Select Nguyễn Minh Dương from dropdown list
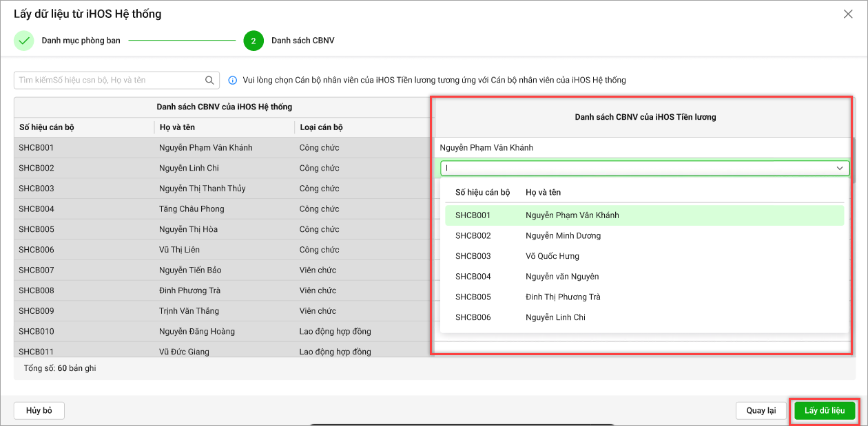The width and height of the screenshot is (868, 426). (x=563, y=235)
